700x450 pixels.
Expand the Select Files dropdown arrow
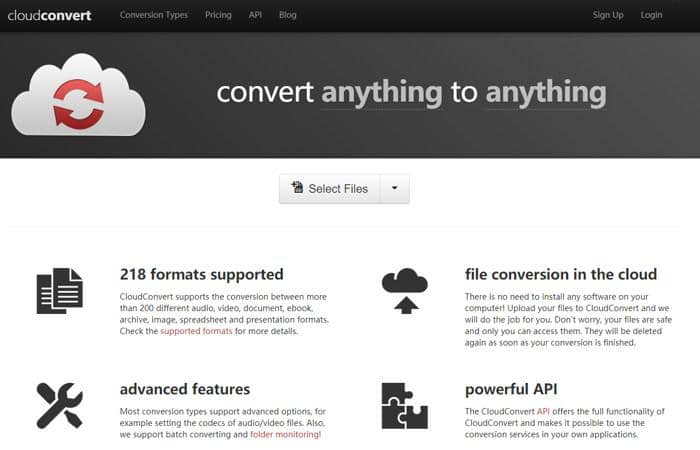[394, 188]
